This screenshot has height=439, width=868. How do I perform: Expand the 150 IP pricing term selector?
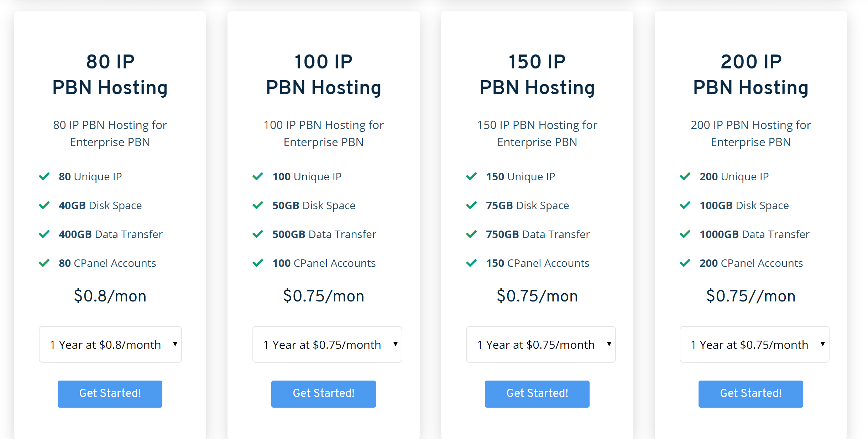(x=540, y=344)
